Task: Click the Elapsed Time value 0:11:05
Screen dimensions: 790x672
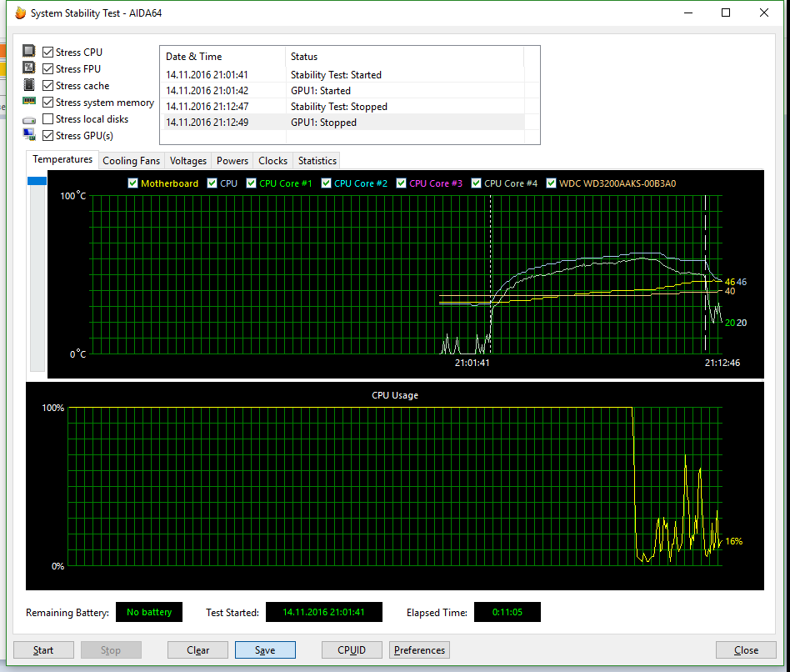Action: tap(507, 612)
